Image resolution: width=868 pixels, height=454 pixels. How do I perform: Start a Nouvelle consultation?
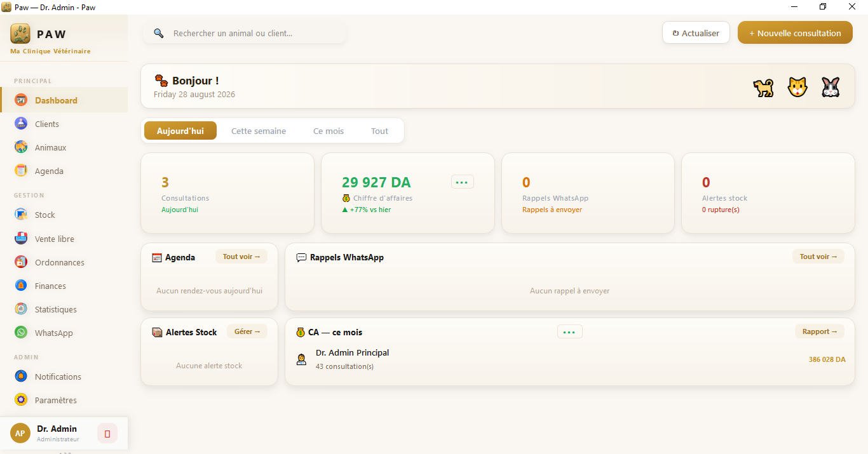795,33
